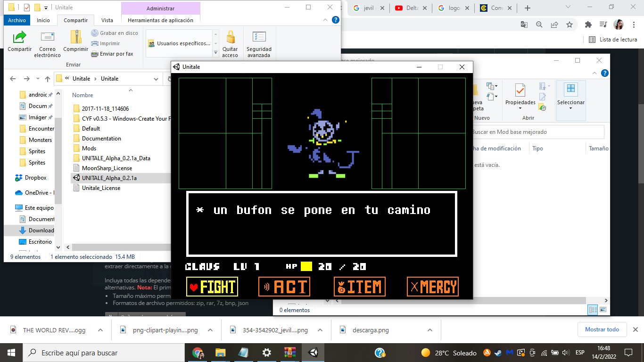Screen dimensions: 644x362
Task: Click the Chrome translate page icon
Action: (x=524, y=25)
